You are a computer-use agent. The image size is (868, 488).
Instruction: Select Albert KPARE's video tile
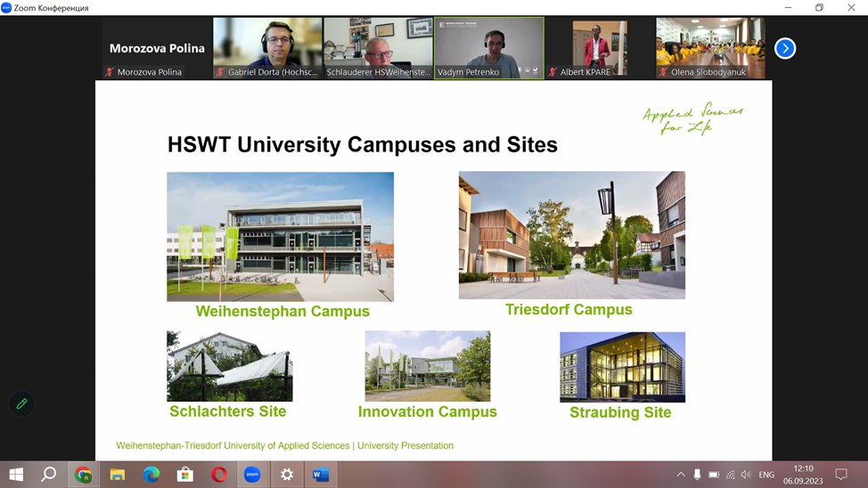(600, 48)
